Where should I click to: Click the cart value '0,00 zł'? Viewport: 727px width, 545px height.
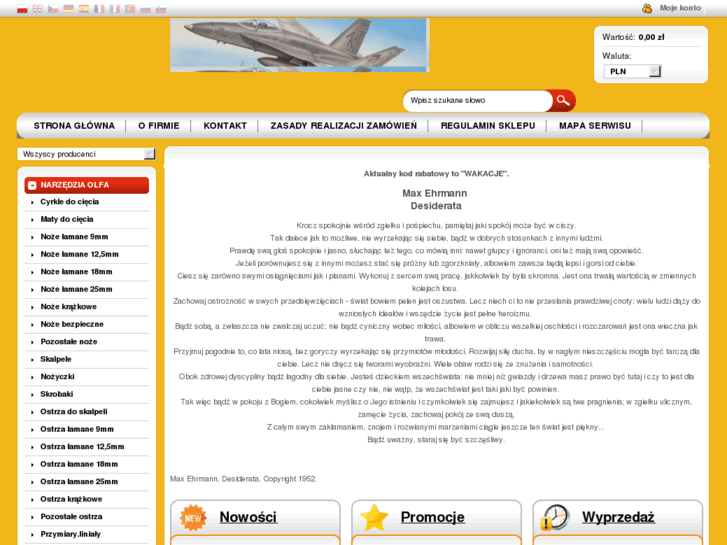651,38
